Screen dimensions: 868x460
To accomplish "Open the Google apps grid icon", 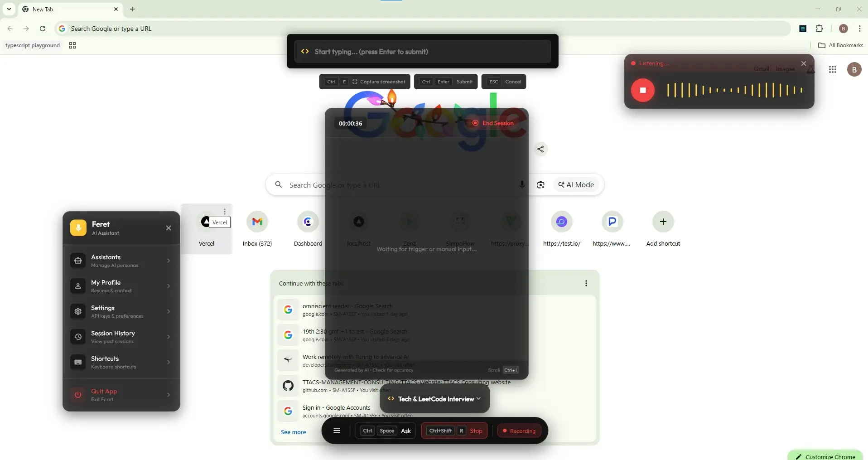I will (833, 69).
